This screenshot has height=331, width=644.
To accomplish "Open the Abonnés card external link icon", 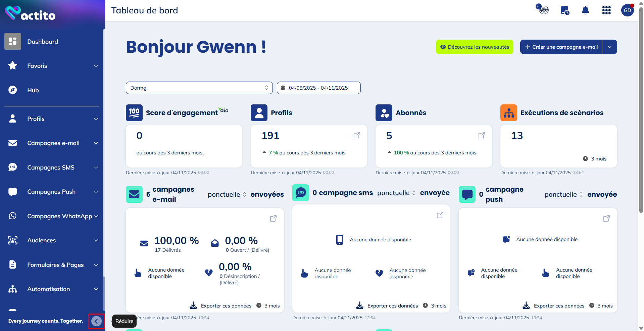I will pyautogui.click(x=482, y=135).
